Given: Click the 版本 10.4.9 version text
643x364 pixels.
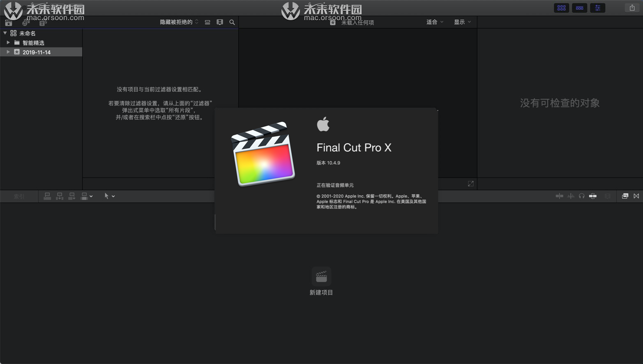Looking at the screenshot, I should point(328,163).
